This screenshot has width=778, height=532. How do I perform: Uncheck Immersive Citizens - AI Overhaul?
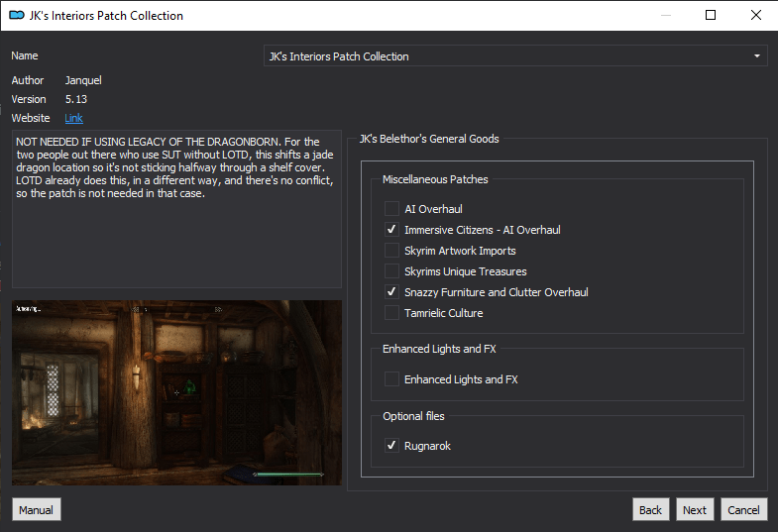coord(391,230)
